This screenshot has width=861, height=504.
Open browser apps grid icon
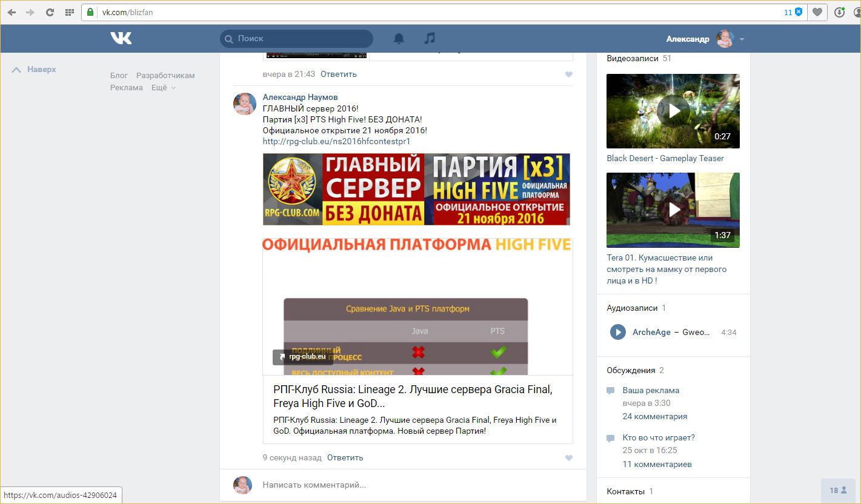point(69,12)
